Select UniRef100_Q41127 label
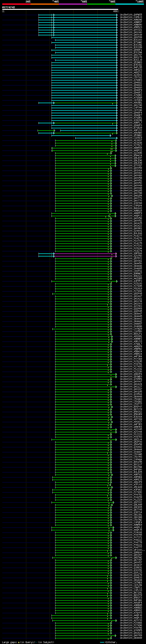 click(x=131, y=387)
